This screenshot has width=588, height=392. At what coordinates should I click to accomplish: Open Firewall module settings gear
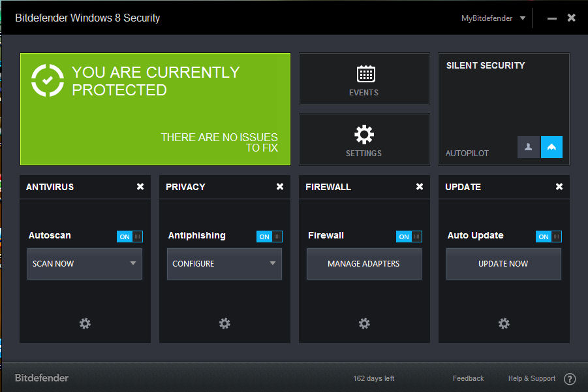click(x=364, y=323)
